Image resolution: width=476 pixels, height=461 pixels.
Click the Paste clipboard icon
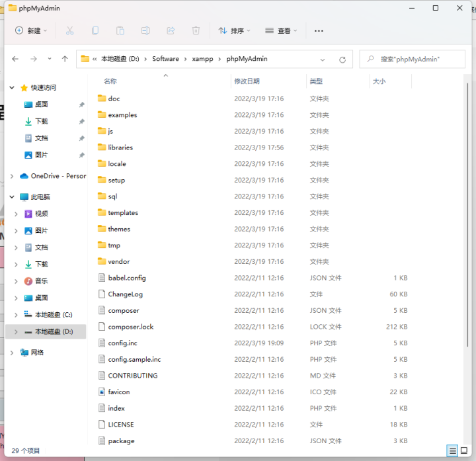pos(120,30)
